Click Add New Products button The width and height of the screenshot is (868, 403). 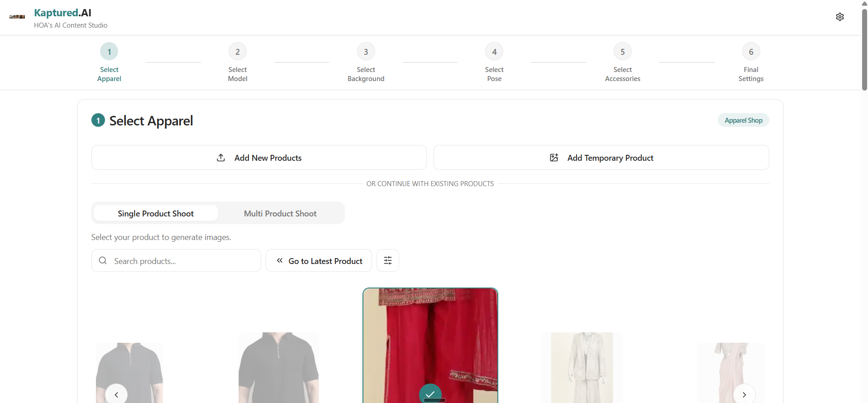[259, 158]
